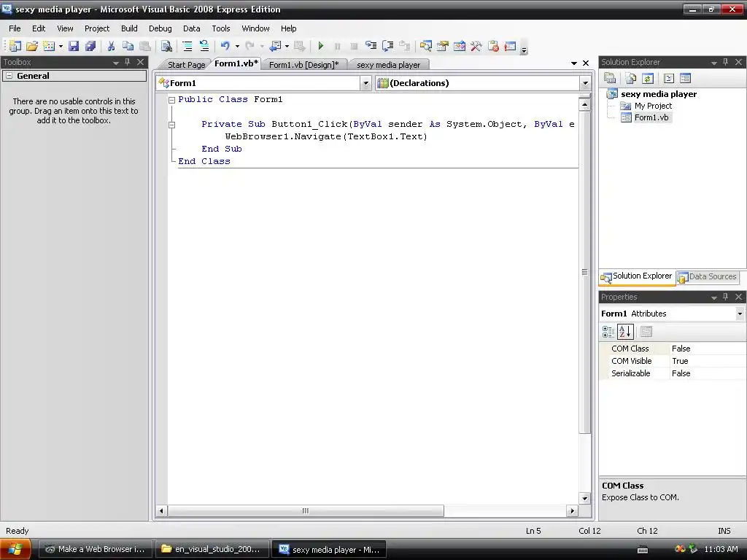Switch to the Form1.vb [Design]* tab
The height and width of the screenshot is (560, 747).
click(304, 65)
